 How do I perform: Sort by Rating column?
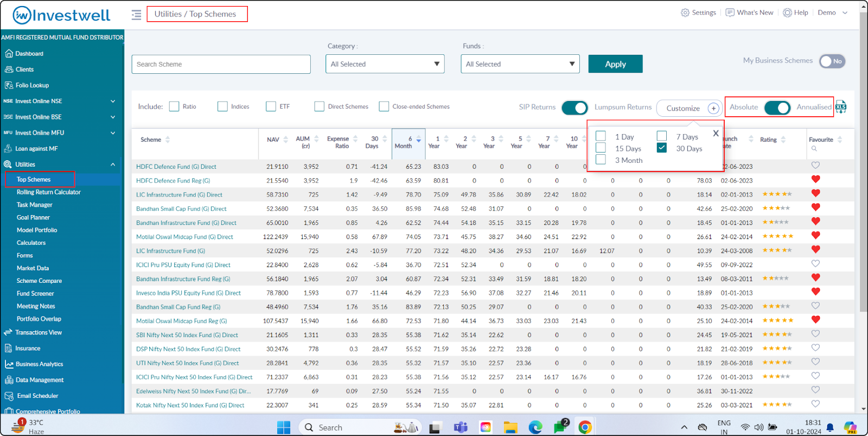pyautogui.click(x=783, y=140)
